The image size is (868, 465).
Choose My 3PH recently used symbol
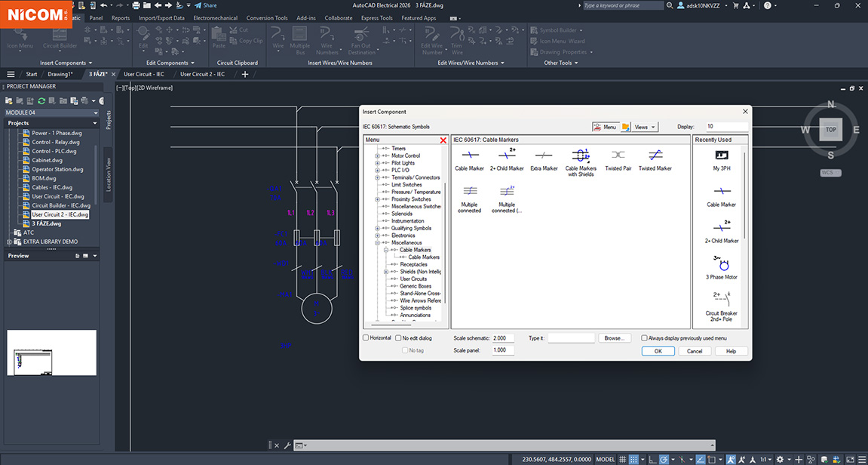[x=722, y=156]
